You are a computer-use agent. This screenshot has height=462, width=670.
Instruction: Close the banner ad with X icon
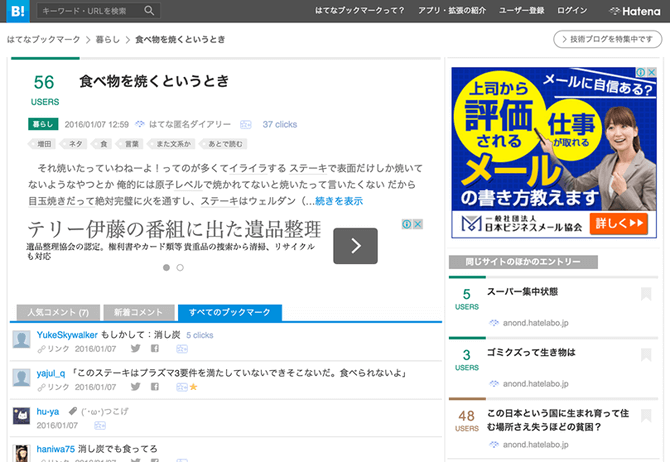pos(418,225)
